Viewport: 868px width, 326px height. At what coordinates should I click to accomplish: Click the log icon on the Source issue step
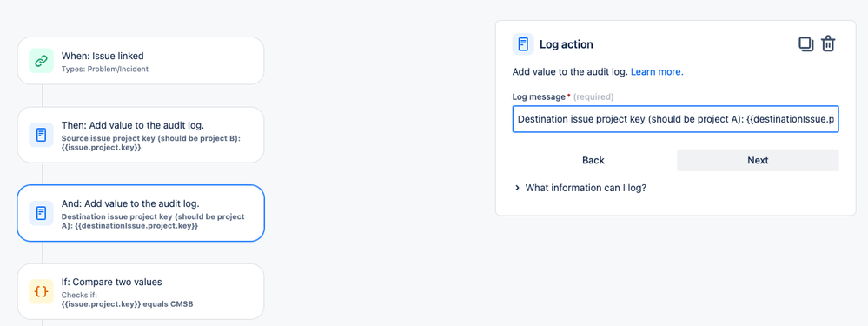tap(41, 135)
